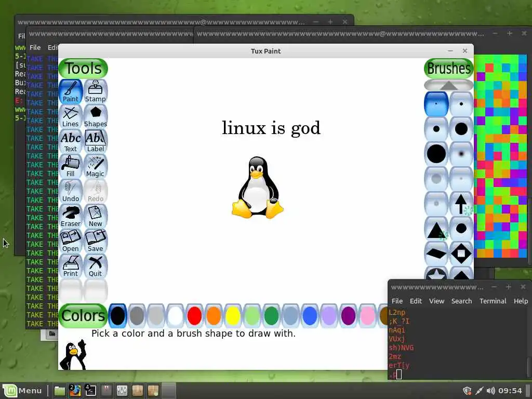Open the Magic effects tool

tap(96, 167)
